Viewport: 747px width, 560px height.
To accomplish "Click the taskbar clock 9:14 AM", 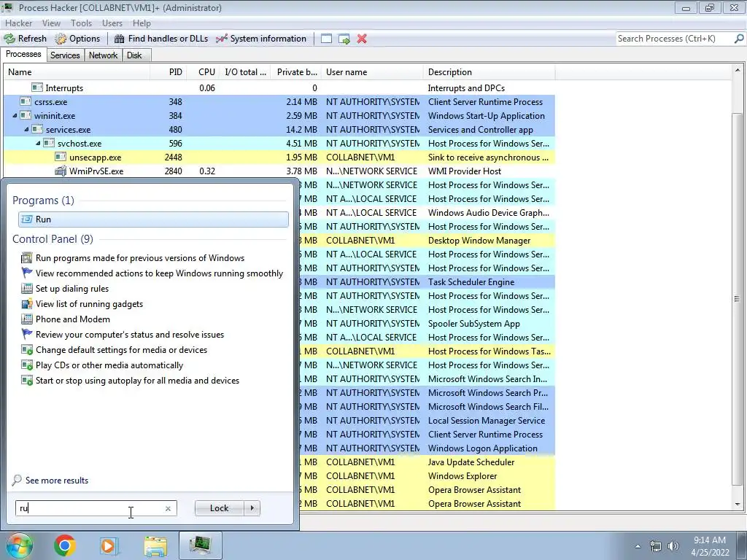I will pyautogui.click(x=709, y=540).
